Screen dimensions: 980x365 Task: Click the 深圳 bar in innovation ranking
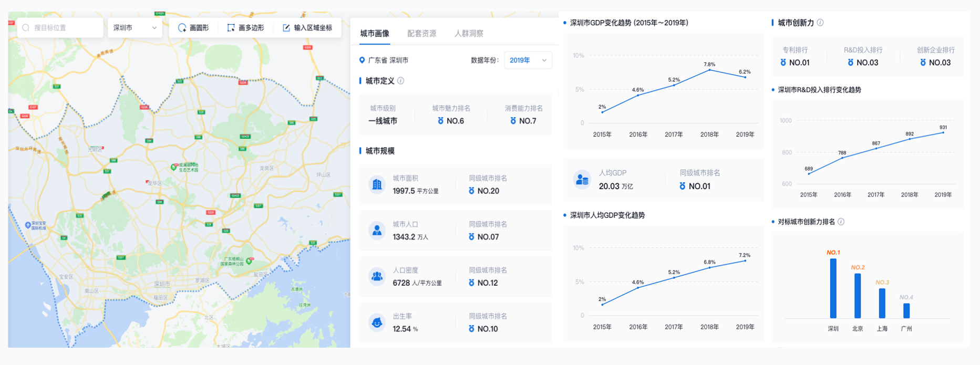[x=833, y=288]
